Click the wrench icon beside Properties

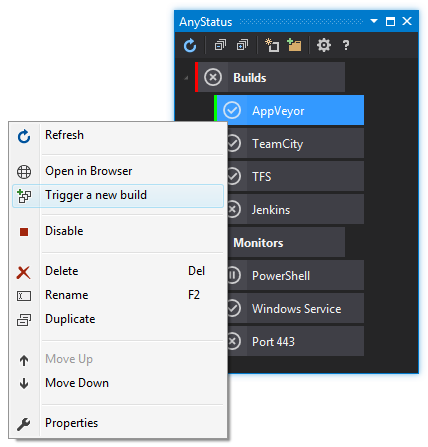pos(24,424)
